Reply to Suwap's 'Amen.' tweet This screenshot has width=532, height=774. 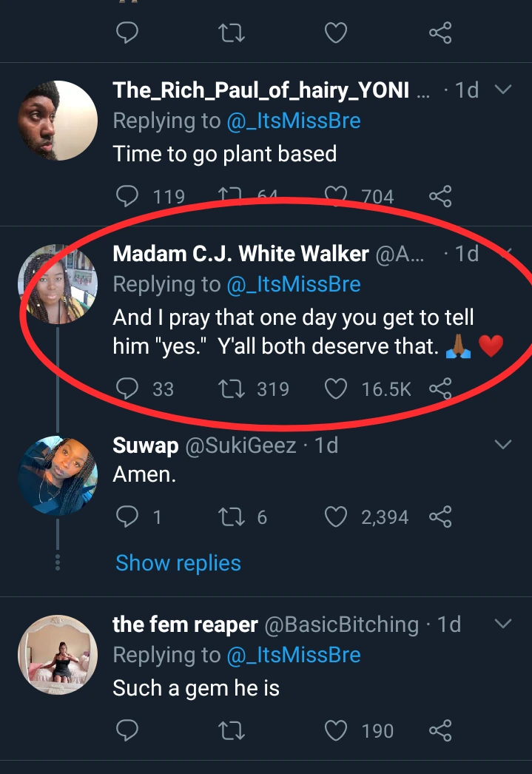tap(127, 516)
